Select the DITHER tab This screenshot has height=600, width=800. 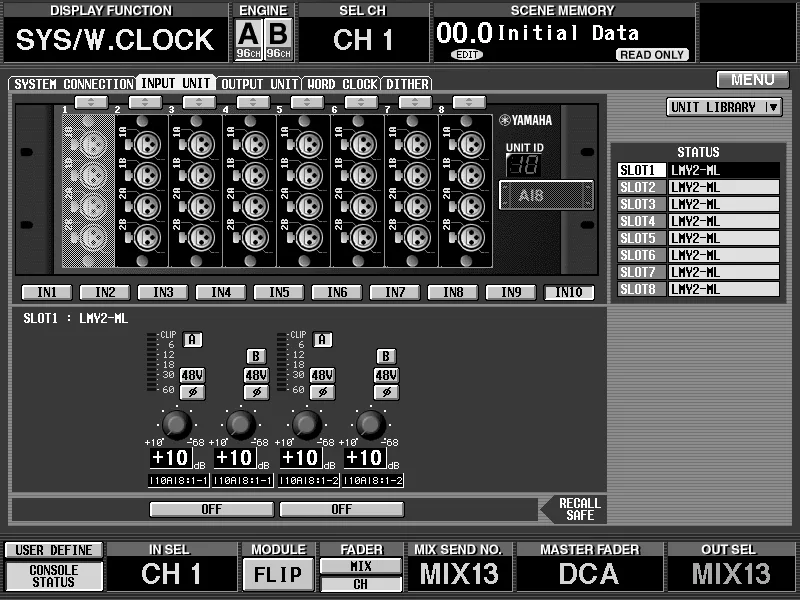[407, 84]
